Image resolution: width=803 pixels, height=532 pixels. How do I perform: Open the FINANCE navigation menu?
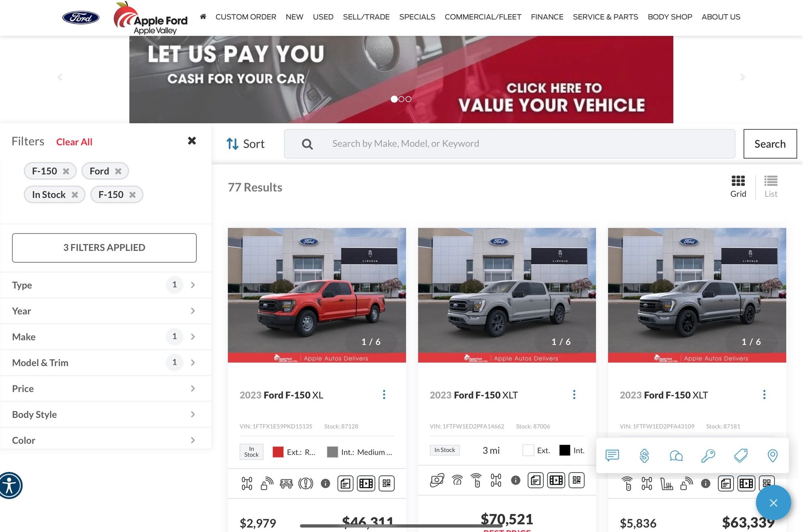pyautogui.click(x=547, y=17)
